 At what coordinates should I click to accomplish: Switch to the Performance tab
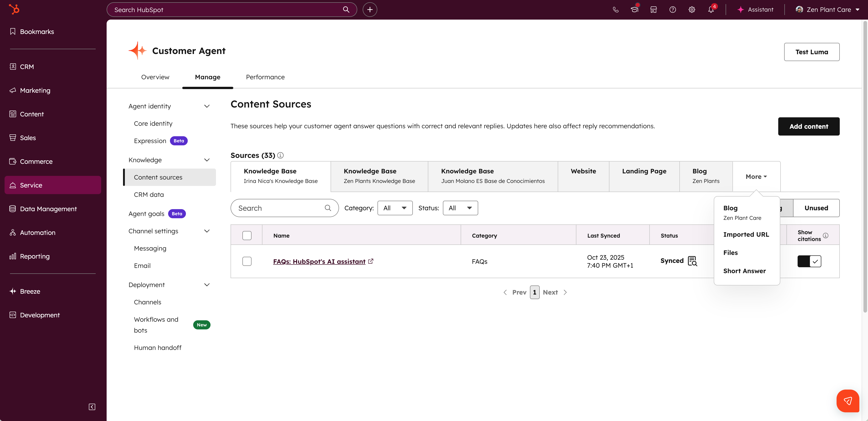265,77
